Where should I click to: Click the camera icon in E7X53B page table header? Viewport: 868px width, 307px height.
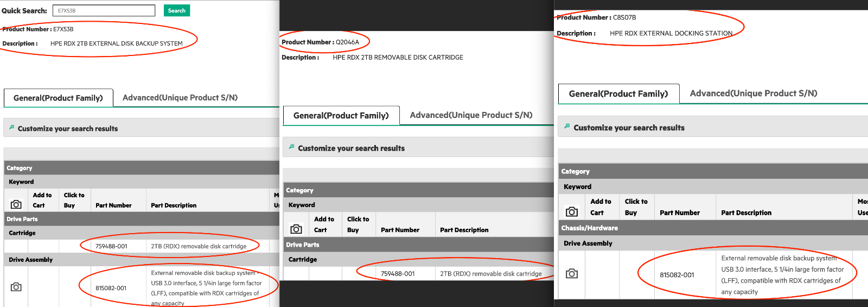pos(16,204)
